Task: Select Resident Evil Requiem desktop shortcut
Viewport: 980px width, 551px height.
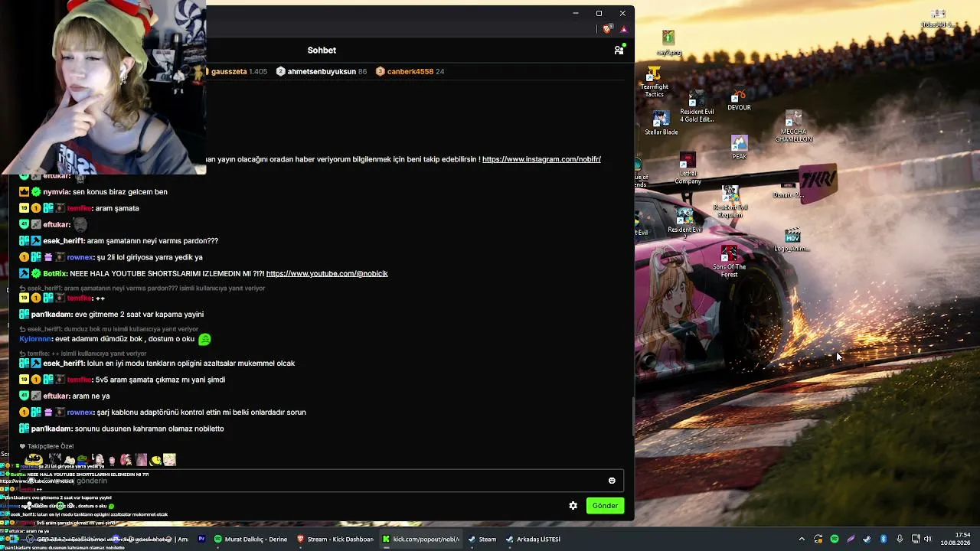Action: [730, 202]
